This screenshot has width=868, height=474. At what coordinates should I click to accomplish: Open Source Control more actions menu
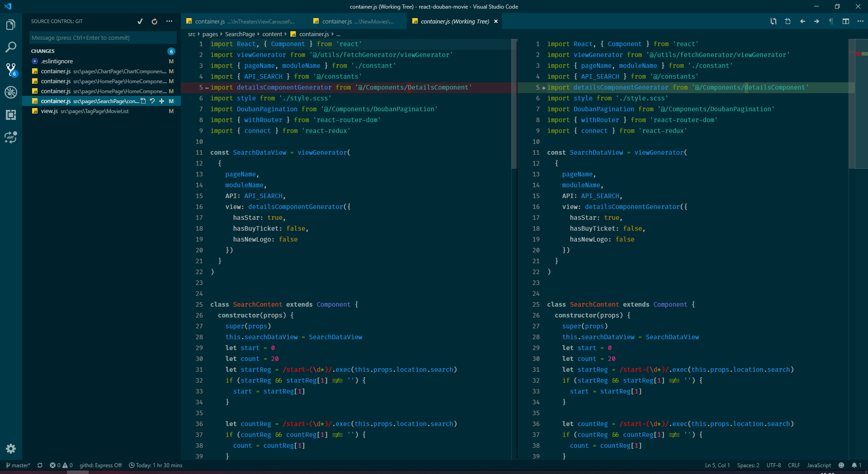tap(169, 21)
